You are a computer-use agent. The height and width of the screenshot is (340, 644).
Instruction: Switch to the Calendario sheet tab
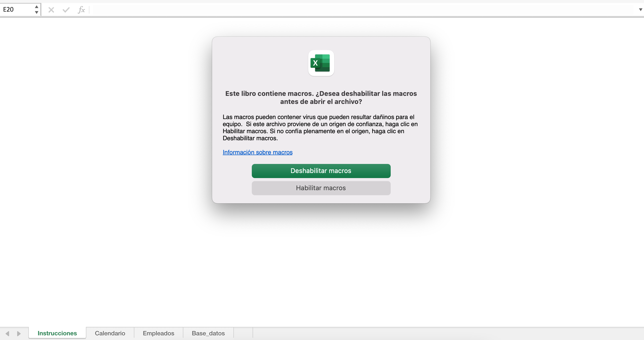pyautogui.click(x=110, y=333)
